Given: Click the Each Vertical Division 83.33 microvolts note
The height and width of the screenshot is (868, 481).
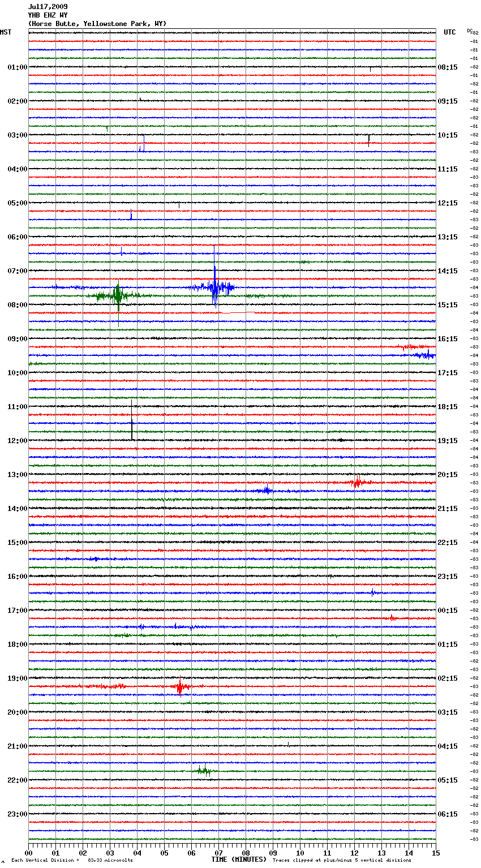Looking at the screenshot, I should coord(72,861).
